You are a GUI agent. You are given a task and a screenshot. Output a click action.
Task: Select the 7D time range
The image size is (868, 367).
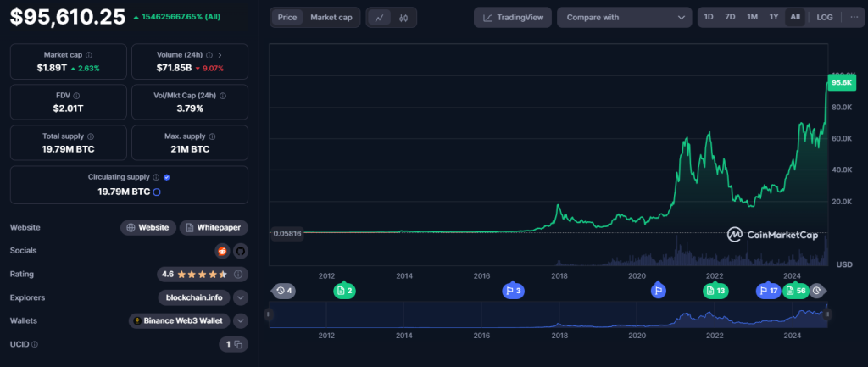click(x=730, y=17)
